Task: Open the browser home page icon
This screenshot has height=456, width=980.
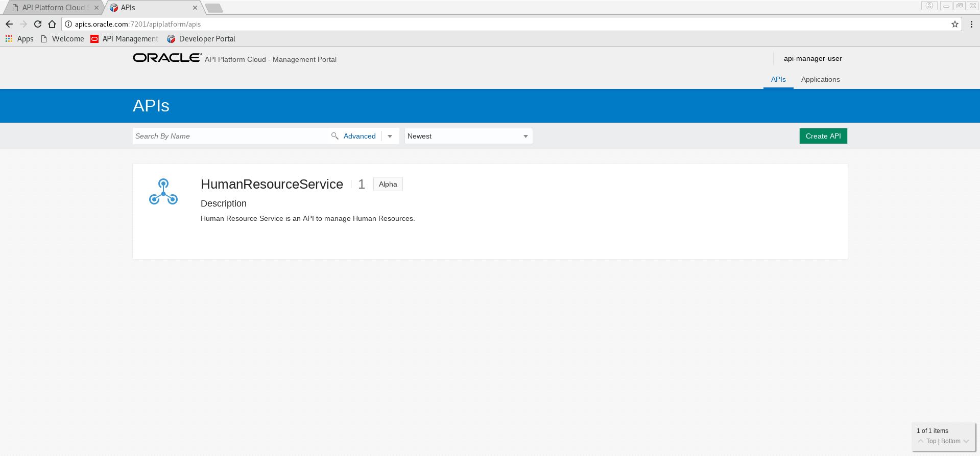Action: (52, 24)
